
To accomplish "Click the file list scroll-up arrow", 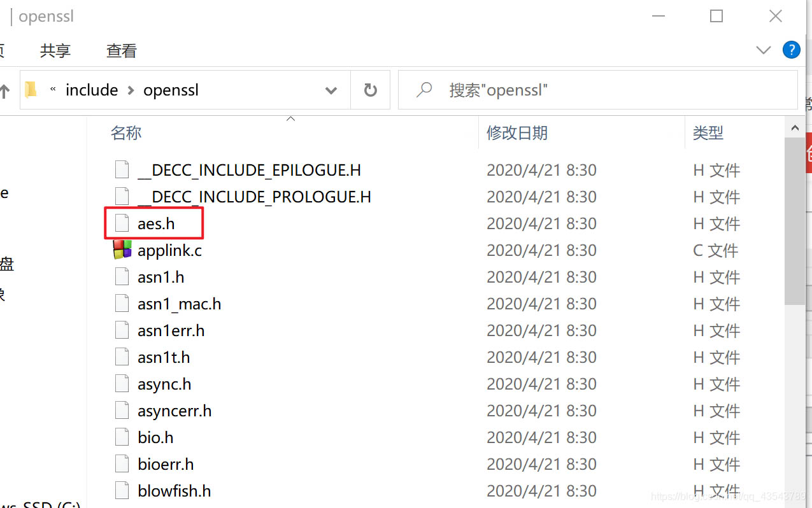I will (795, 127).
